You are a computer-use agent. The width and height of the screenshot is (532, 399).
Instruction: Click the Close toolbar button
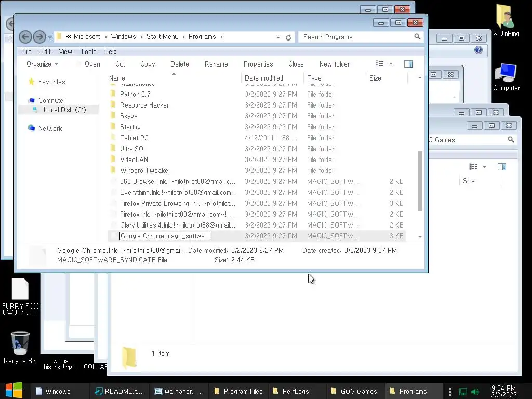(296, 64)
